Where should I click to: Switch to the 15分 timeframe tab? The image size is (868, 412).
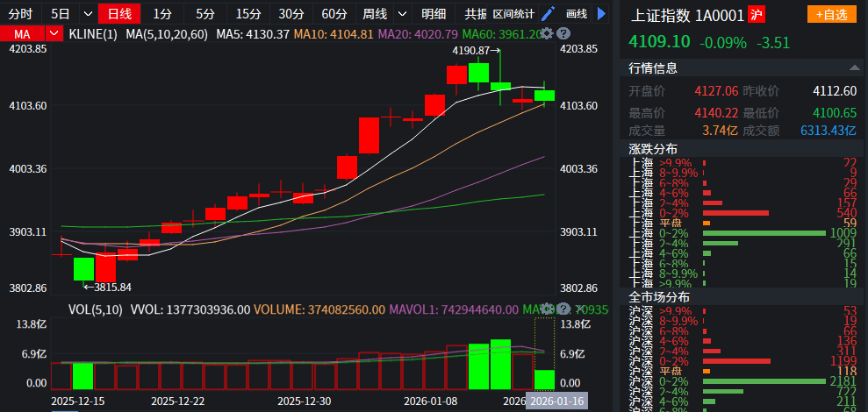[248, 14]
